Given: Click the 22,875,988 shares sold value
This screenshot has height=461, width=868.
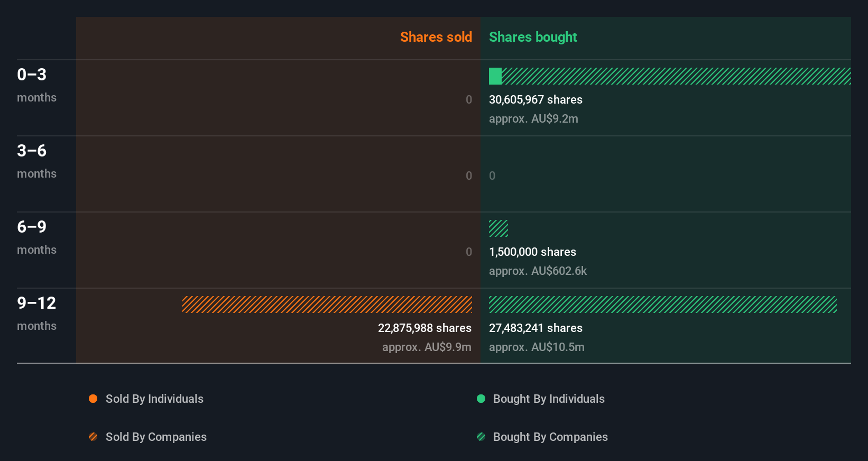Looking at the screenshot, I should tap(424, 328).
